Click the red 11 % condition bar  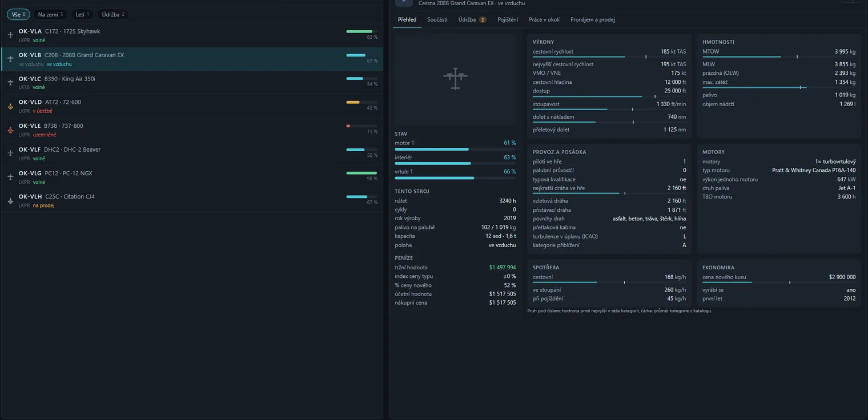point(361,126)
